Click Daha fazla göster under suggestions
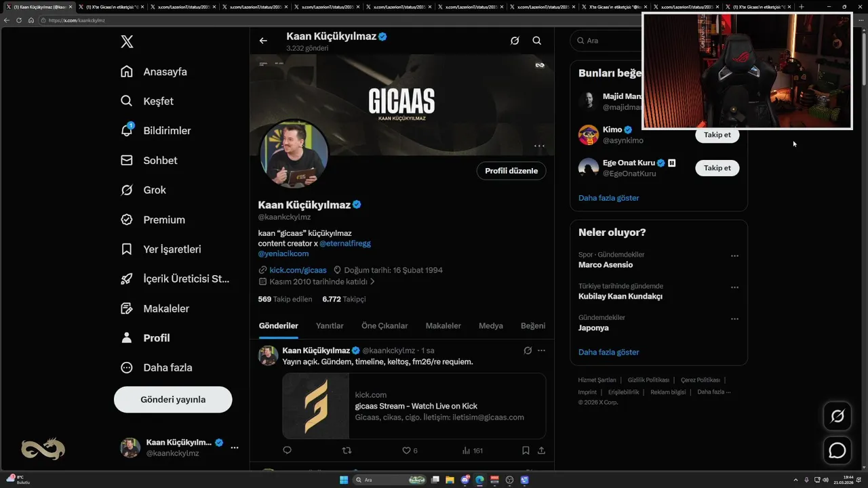The image size is (868, 488). (x=608, y=198)
